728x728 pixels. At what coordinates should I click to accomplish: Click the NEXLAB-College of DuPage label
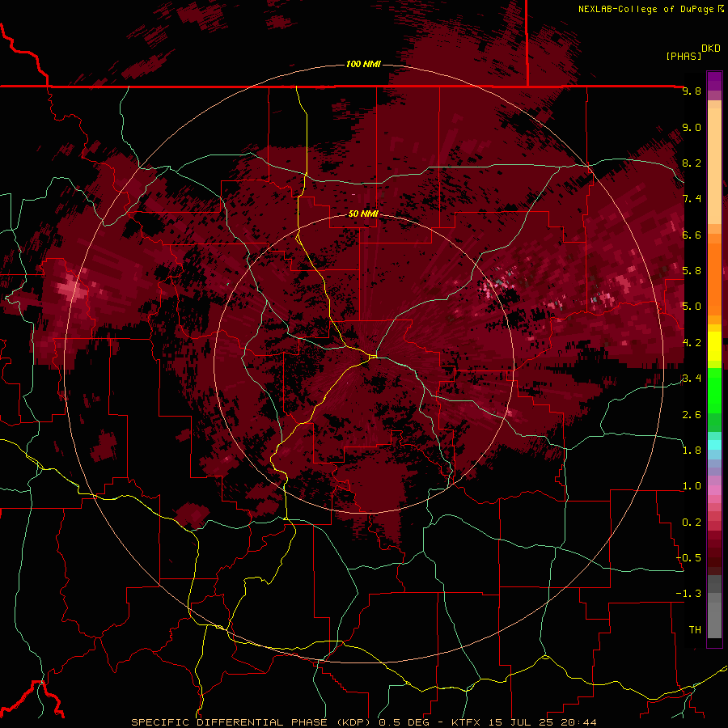tap(645, 9)
